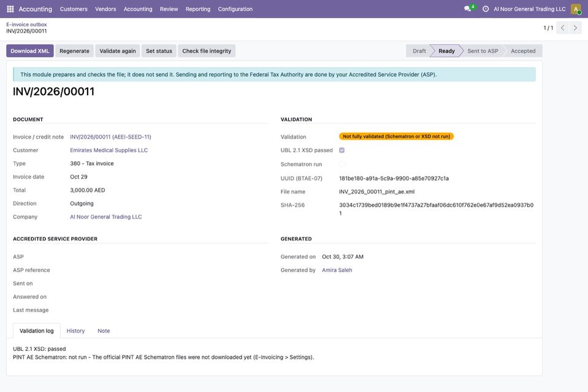The width and height of the screenshot is (588, 392).
Task: Open the user avatar menu
Action: tap(576, 9)
